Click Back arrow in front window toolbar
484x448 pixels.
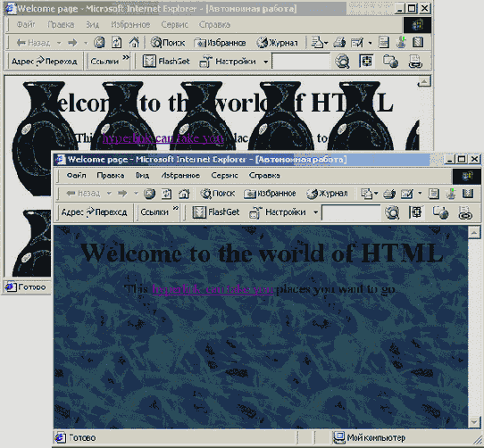(x=83, y=194)
